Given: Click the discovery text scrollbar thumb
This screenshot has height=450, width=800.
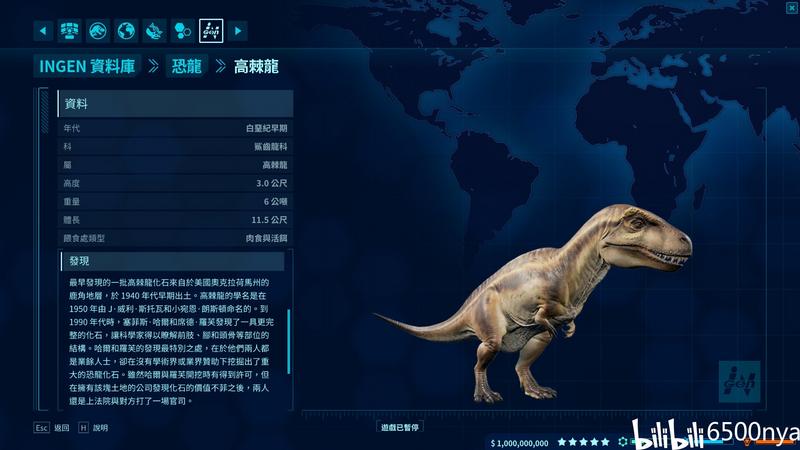Looking at the screenshot, I should 289,341.
